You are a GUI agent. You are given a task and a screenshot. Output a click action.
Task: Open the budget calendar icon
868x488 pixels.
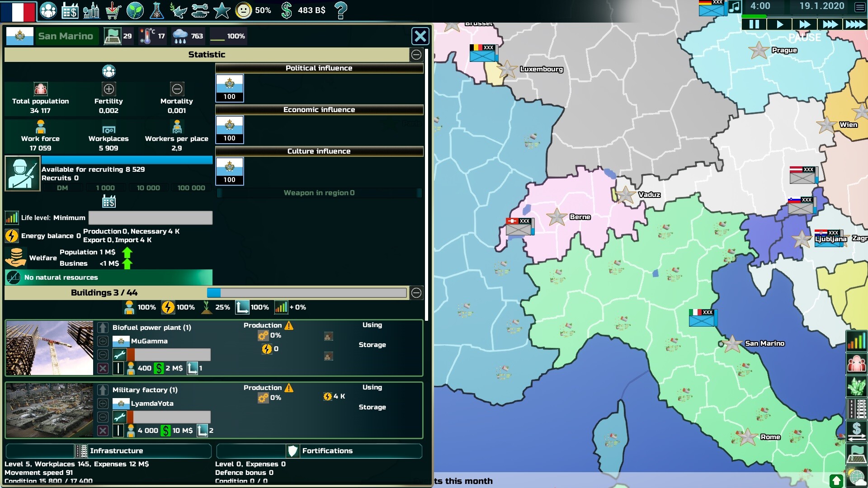pyautogui.click(x=70, y=10)
